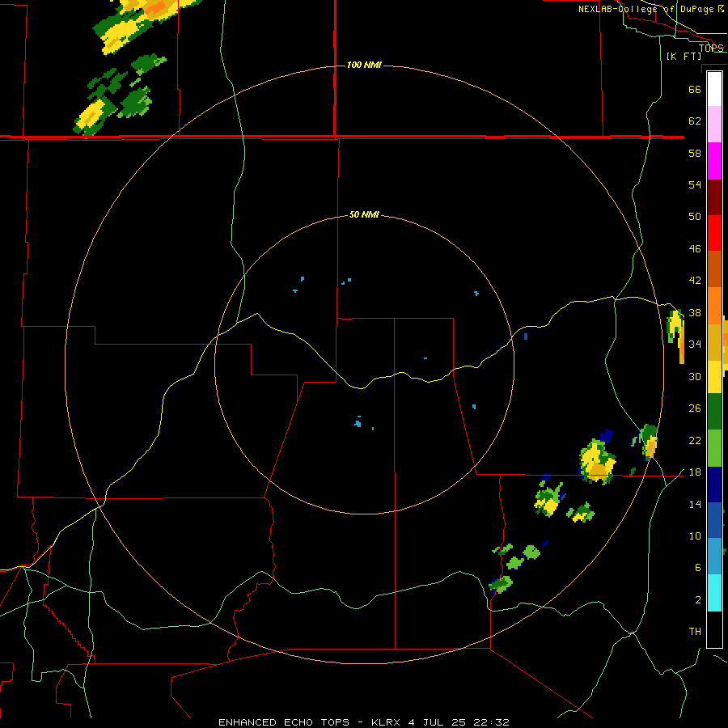The width and height of the screenshot is (728, 728).
Task: Click the bright red legend color band
Action: [x=714, y=233]
